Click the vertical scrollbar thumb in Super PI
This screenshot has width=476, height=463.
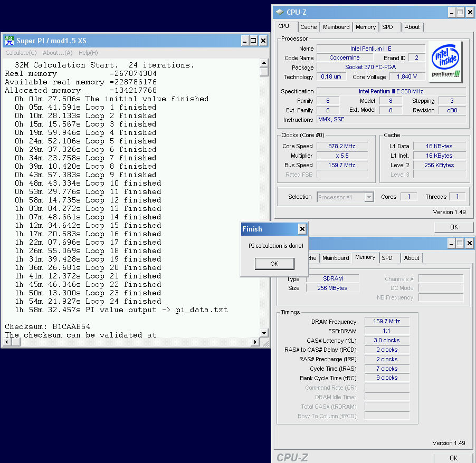[x=264, y=72]
